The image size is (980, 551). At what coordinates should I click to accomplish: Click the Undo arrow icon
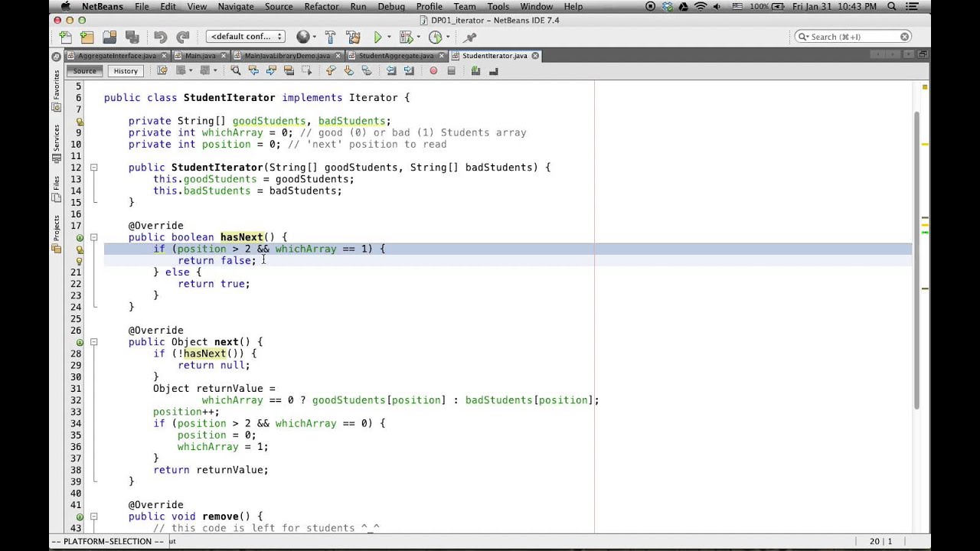tap(160, 37)
